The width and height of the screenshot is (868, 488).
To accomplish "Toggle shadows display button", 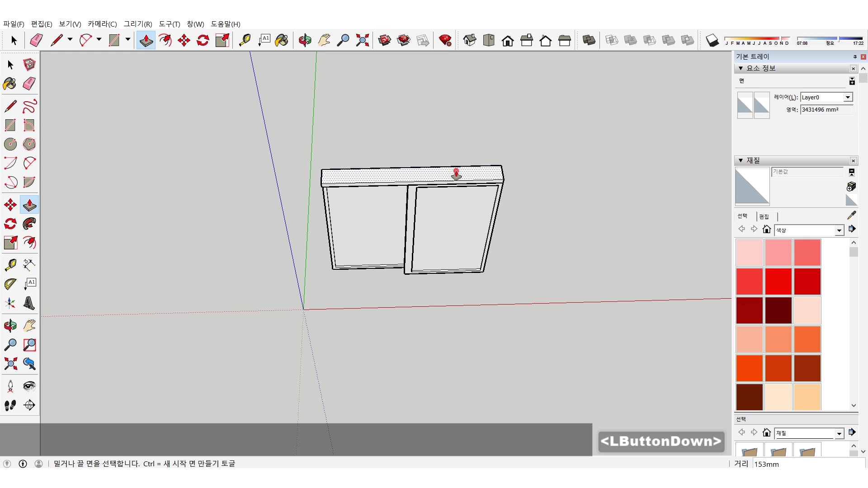I will [x=712, y=40].
